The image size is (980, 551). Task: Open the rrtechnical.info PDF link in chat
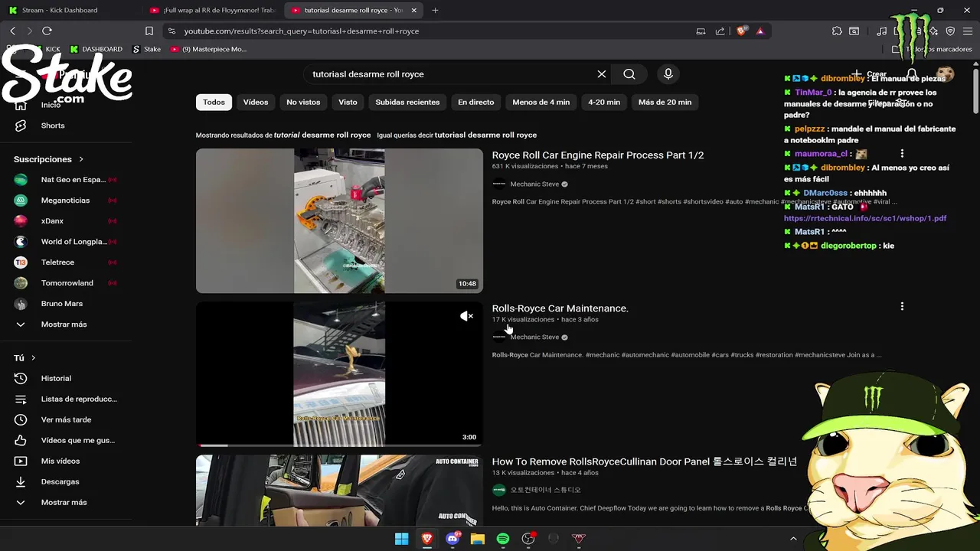[865, 218]
